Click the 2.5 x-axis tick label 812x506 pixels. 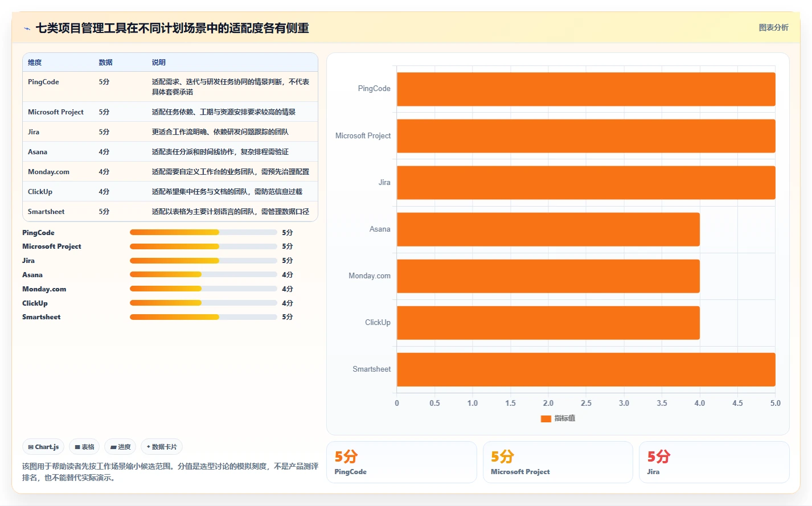click(586, 403)
